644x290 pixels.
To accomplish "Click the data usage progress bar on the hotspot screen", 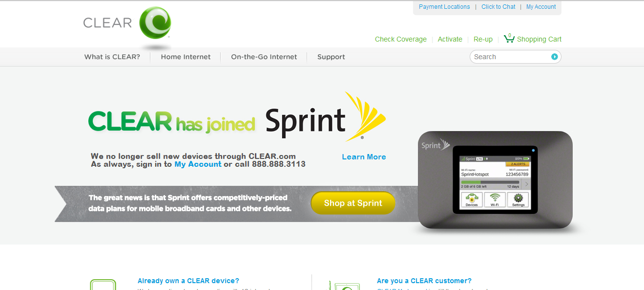I will 490,182.
